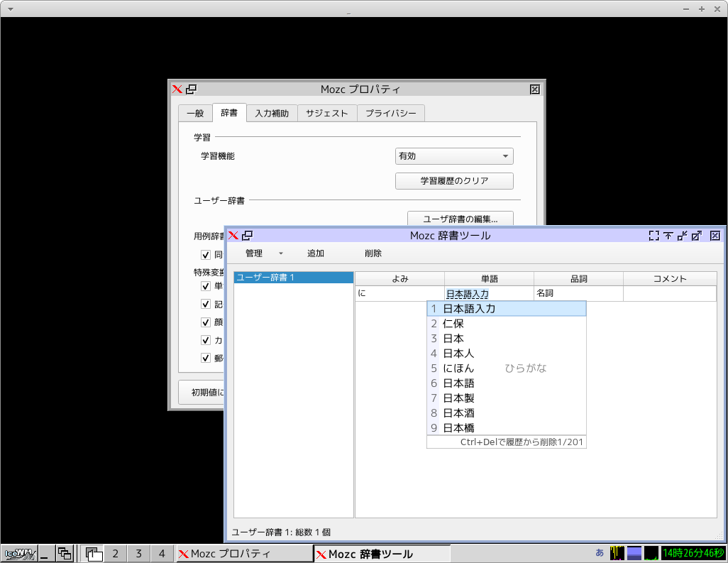Click the blue memory monitor tray icon

point(634,553)
